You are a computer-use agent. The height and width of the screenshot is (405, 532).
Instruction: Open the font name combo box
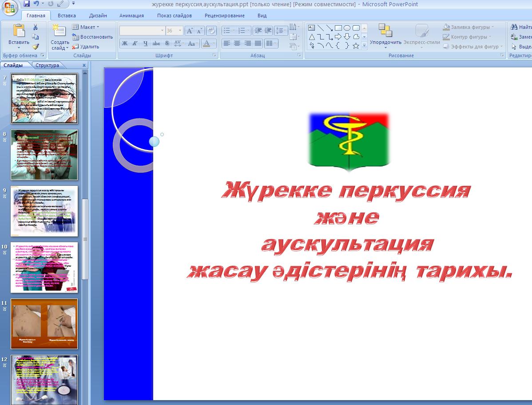point(142,31)
